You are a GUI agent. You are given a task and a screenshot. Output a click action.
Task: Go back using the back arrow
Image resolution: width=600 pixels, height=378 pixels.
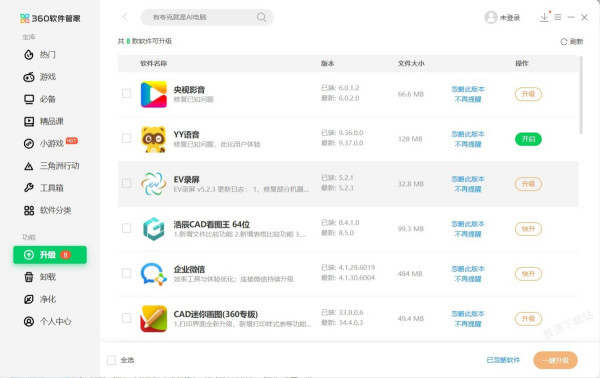(125, 17)
